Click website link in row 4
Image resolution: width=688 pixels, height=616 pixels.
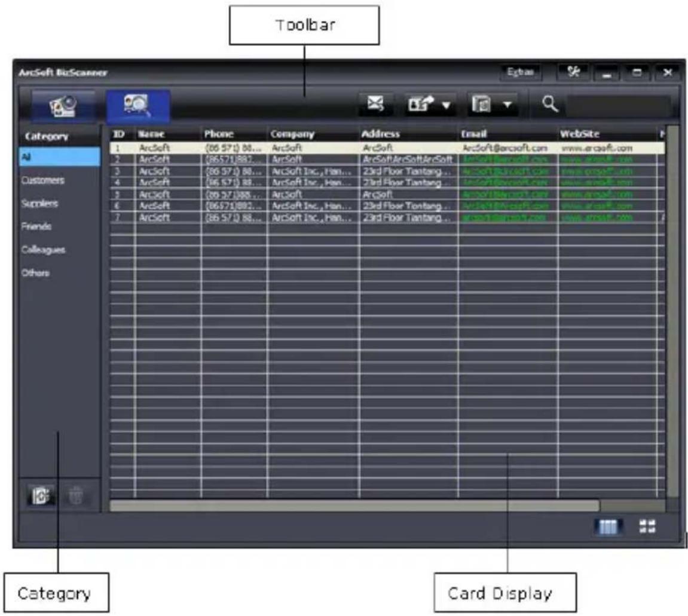click(x=597, y=182)
